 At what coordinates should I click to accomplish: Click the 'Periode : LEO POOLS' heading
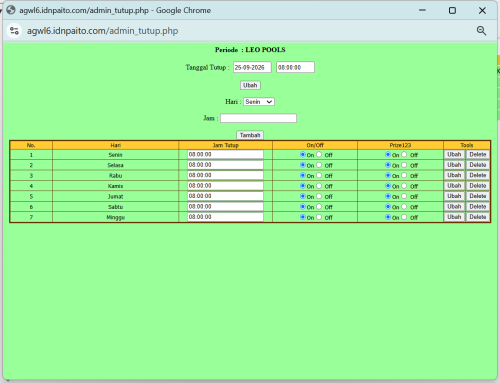pyautogui.click(x=250, y=50)
